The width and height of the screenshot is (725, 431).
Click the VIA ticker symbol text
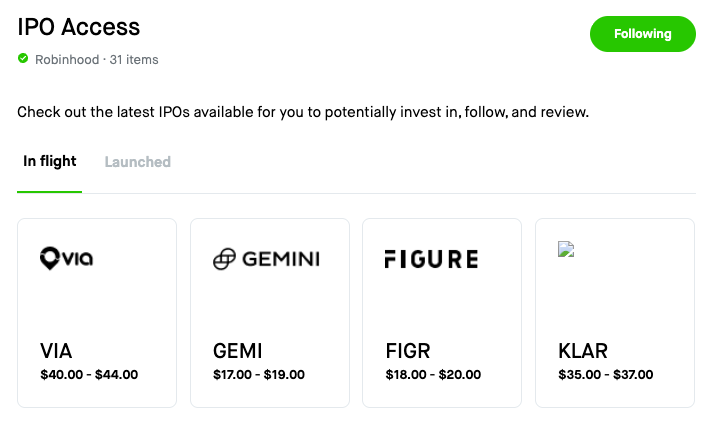click(x=56, y=351)
